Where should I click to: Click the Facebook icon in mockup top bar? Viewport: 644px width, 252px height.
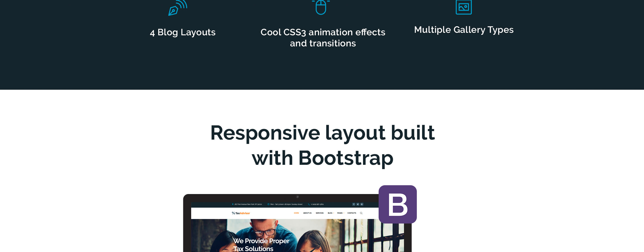[354, 204]
